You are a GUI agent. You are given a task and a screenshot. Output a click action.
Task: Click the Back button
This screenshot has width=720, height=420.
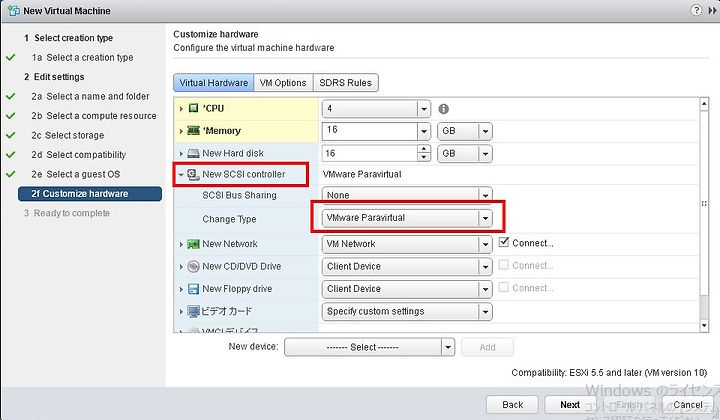[512, 404]
